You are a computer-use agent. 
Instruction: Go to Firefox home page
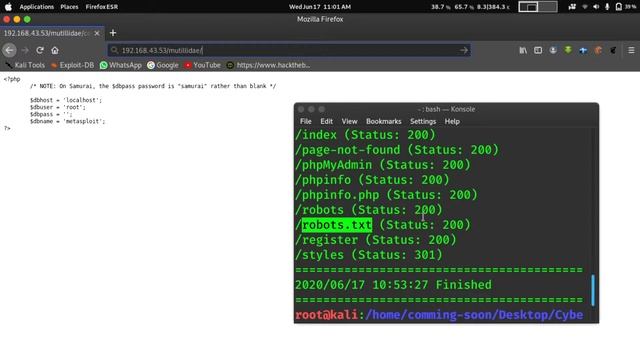55,50
